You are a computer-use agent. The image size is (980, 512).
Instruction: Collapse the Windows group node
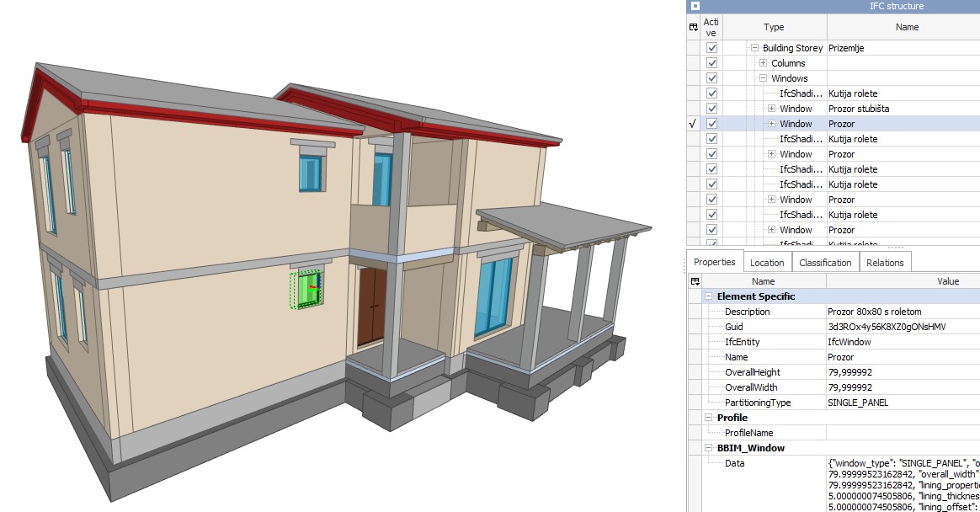[x=764, y=78]
